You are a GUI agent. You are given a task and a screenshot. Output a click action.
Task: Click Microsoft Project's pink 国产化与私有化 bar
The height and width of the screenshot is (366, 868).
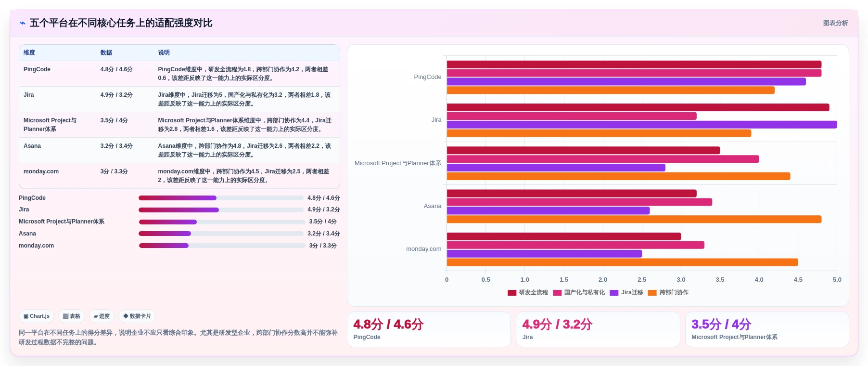pyautogui.click(x=603, y=159)
